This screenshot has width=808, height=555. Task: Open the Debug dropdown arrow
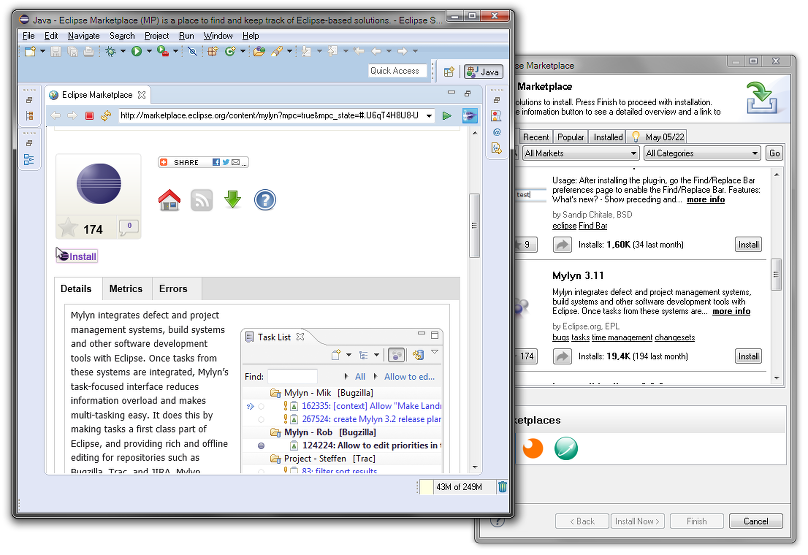click(x=123, y=51)
